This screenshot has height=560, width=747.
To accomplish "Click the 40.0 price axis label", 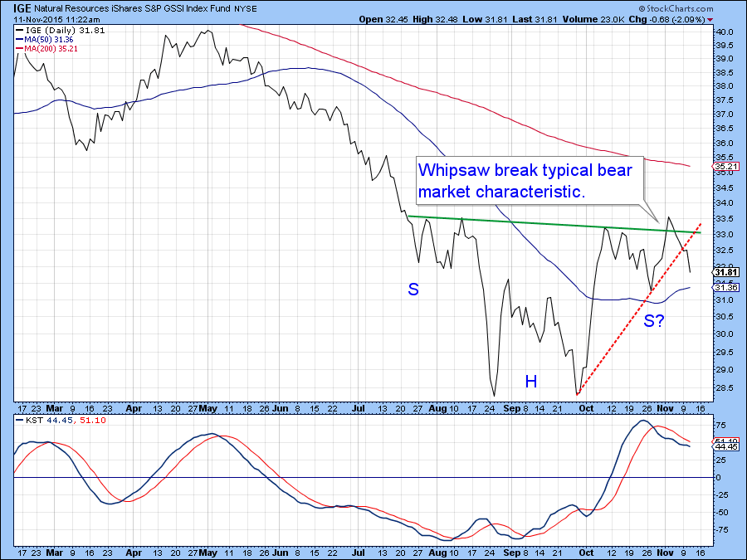I will (x=725, y=32).
